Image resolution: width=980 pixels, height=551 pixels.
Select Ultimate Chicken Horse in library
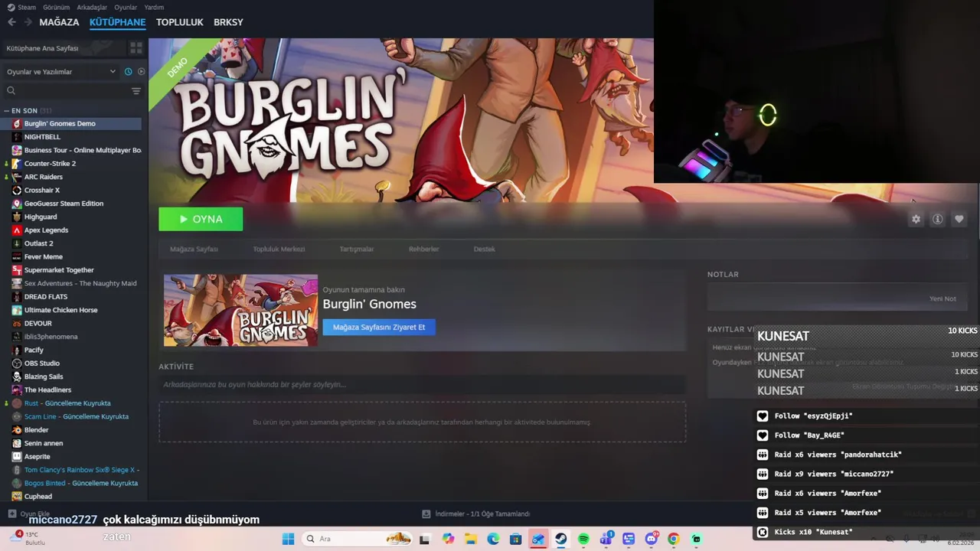pos(60,310)
